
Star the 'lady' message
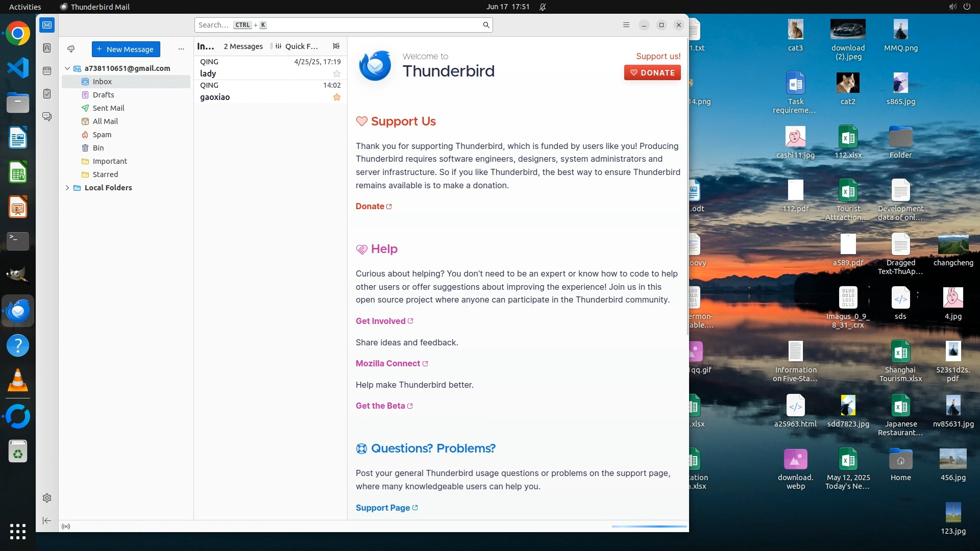(x=337, y=73)
